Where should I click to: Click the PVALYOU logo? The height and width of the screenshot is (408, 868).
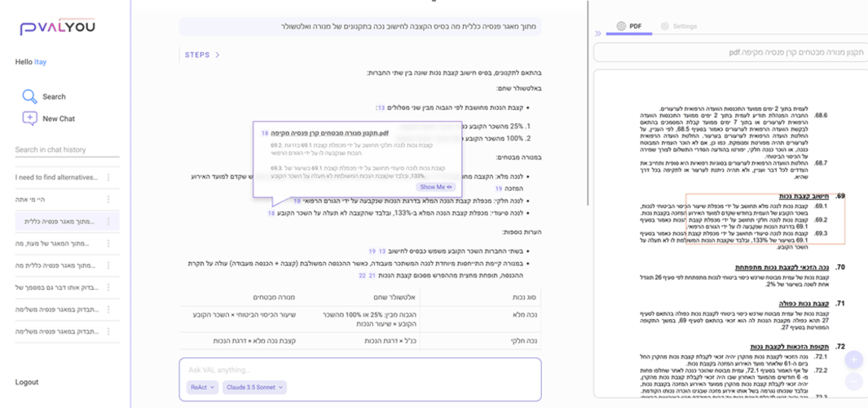tap(57, 27)
